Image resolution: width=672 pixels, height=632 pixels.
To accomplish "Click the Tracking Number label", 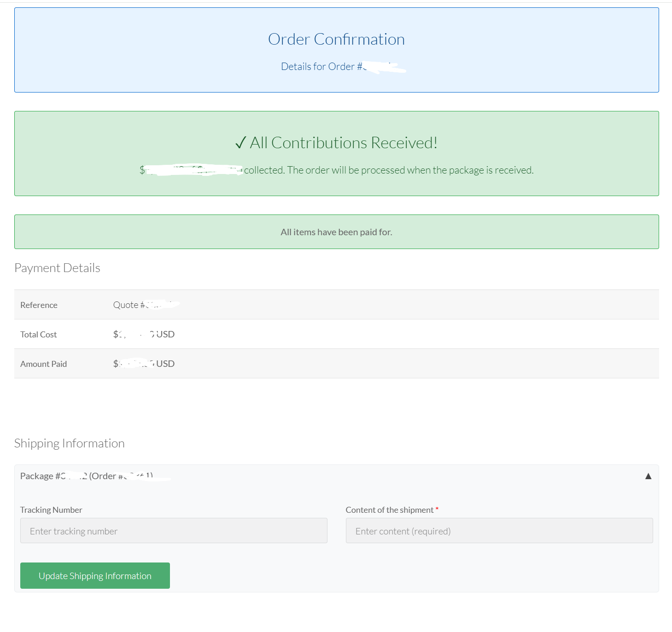I will point(51,510).
